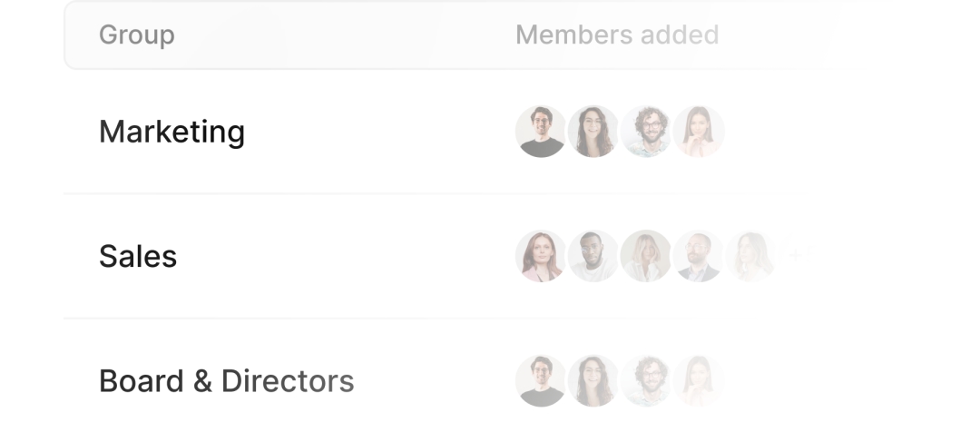Select Board & Directors' man in dark shirt avatar

[541, 380]
